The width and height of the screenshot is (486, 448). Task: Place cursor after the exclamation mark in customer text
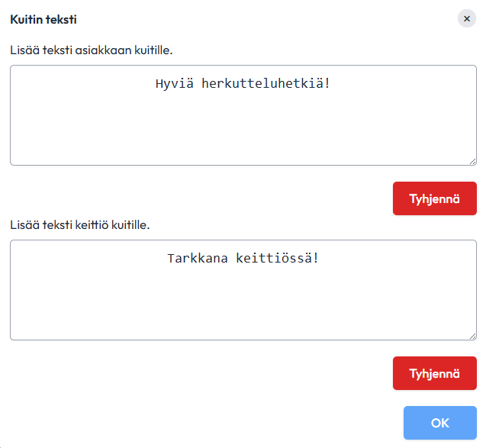331,83
